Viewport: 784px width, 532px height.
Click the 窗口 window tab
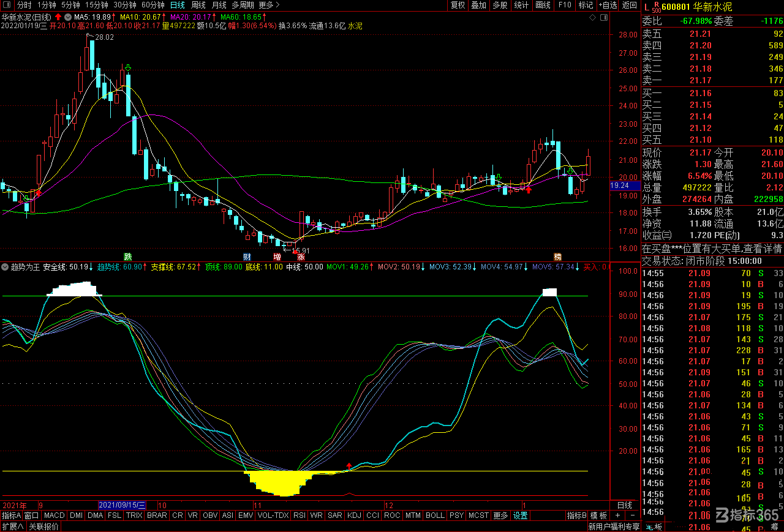coord(32,515)
